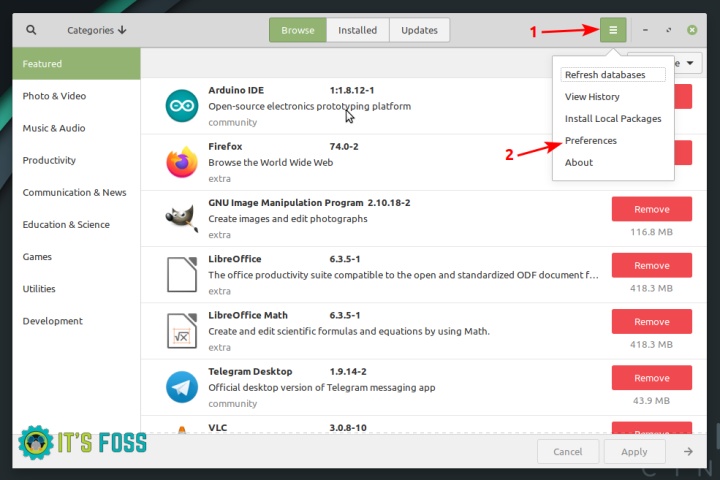This screenshot has width=720, height=480.
Task: Click Remove for LibreOffice Math
Action: point(652,322)
